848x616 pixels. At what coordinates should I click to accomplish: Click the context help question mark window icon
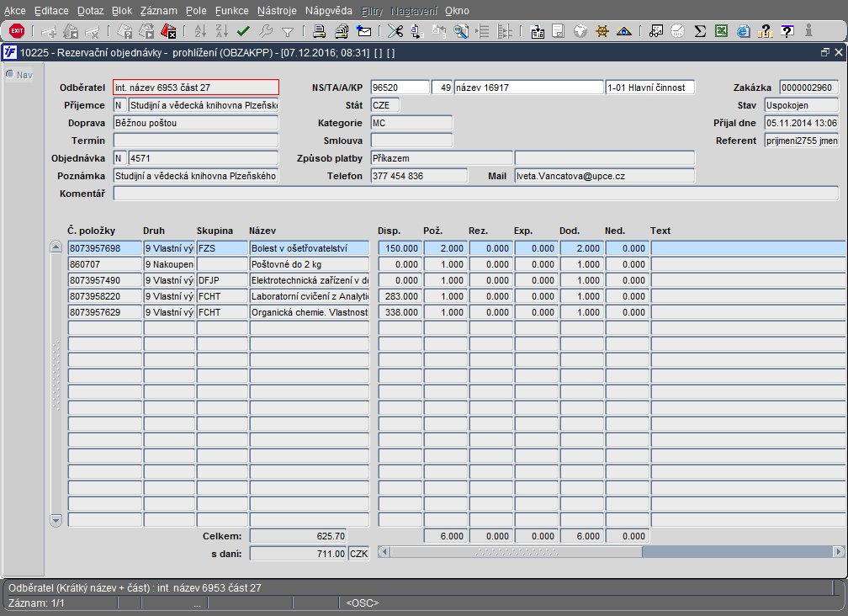click(787, 31)
